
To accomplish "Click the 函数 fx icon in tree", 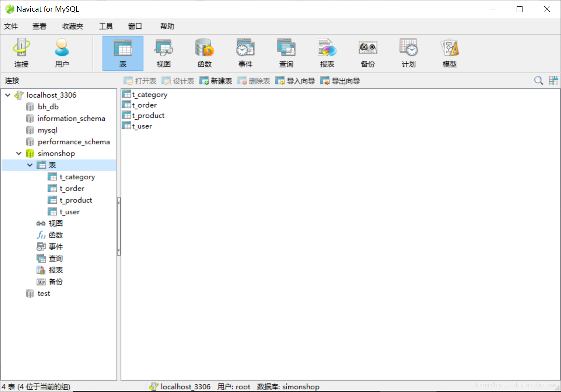I will 41,235.
